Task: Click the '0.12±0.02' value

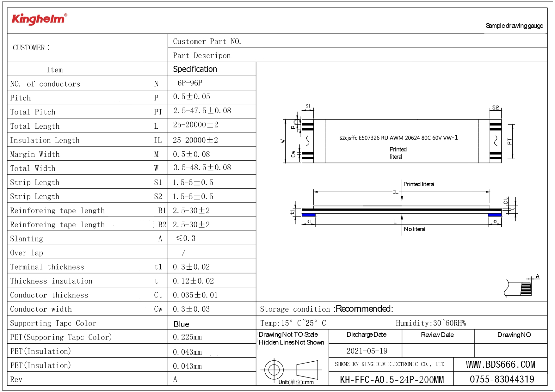Action: tap(194, 281)
